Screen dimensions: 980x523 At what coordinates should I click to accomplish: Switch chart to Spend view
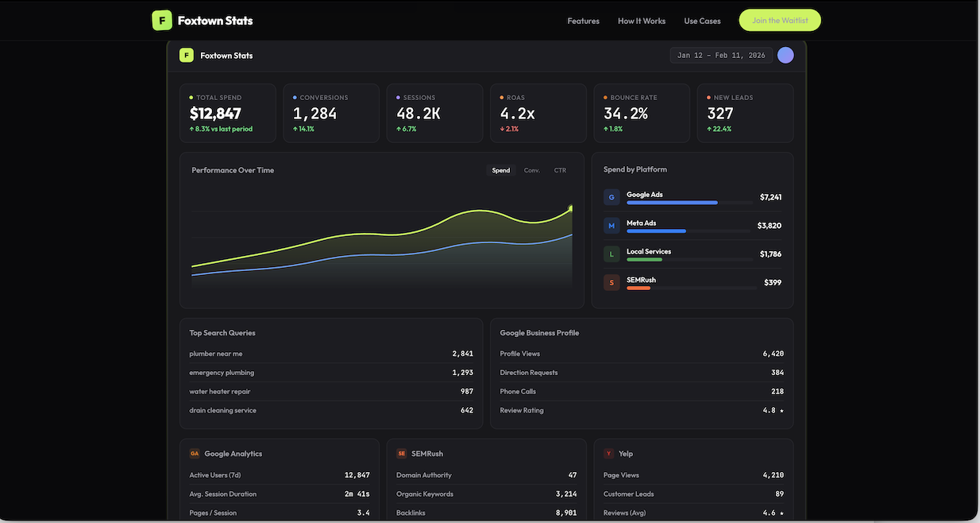(x=501, y=170)
